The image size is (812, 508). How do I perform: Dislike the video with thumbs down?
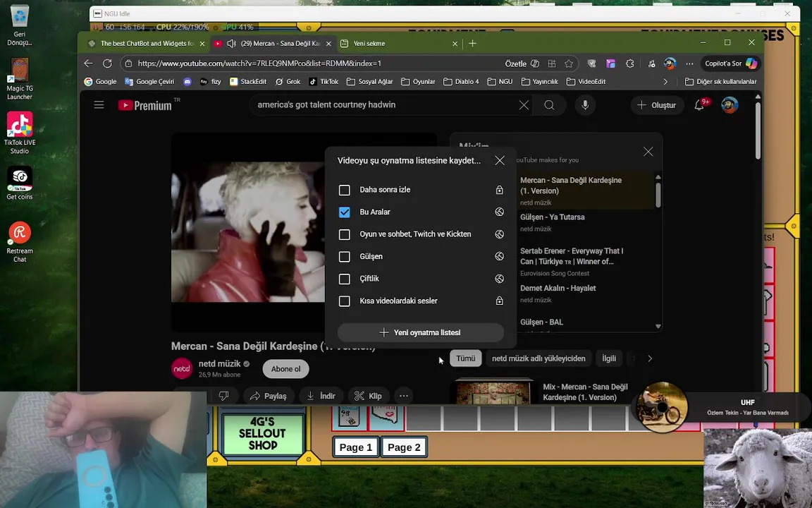[x=223, y=396]
